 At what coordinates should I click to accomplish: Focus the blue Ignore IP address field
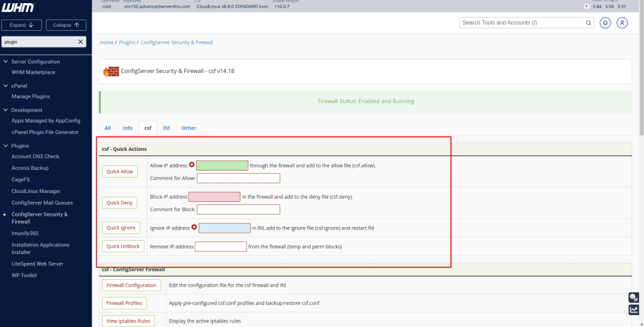(x=225, y=228)
